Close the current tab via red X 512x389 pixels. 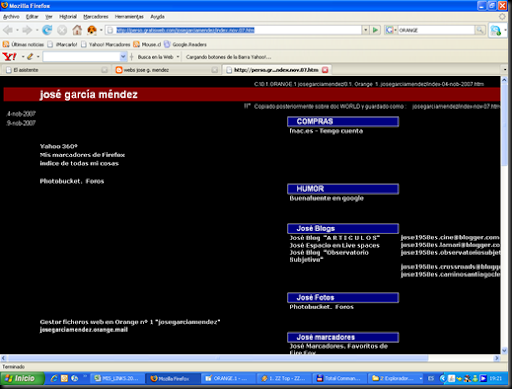click(325, 70)
